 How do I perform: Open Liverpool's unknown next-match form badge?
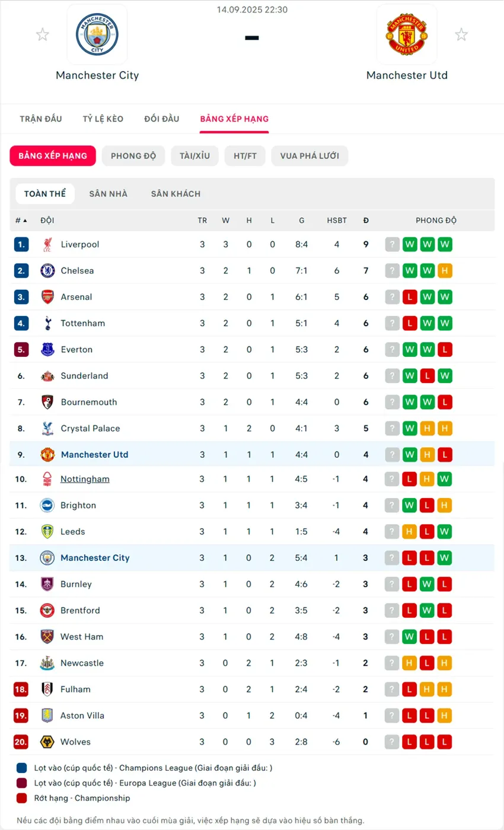point(392,244)
